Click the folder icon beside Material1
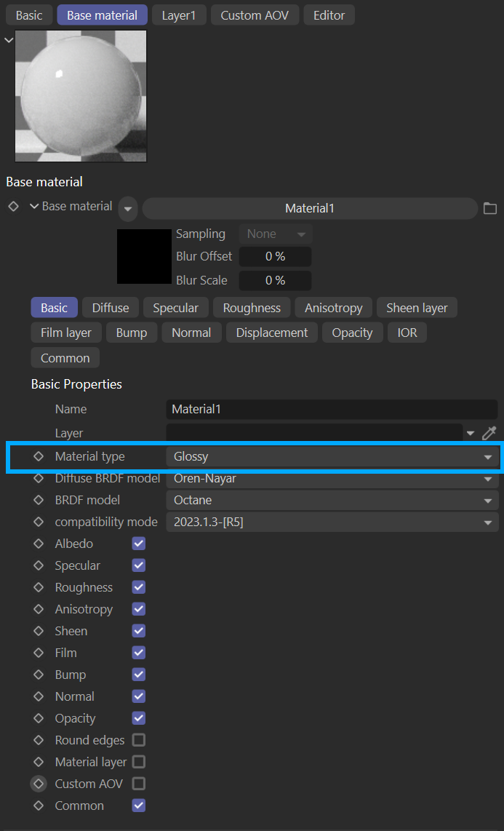Viewport: 504px width, 831px height. pos(490,209)
